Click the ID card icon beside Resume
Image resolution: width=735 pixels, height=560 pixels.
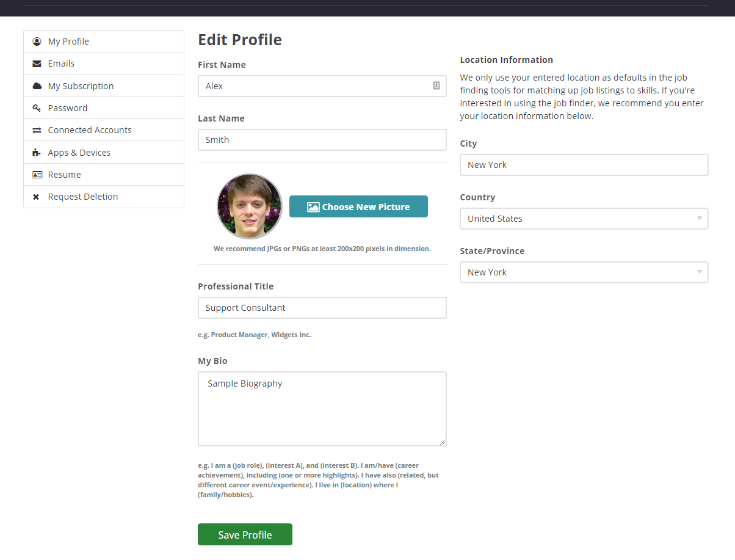[37, 175]
